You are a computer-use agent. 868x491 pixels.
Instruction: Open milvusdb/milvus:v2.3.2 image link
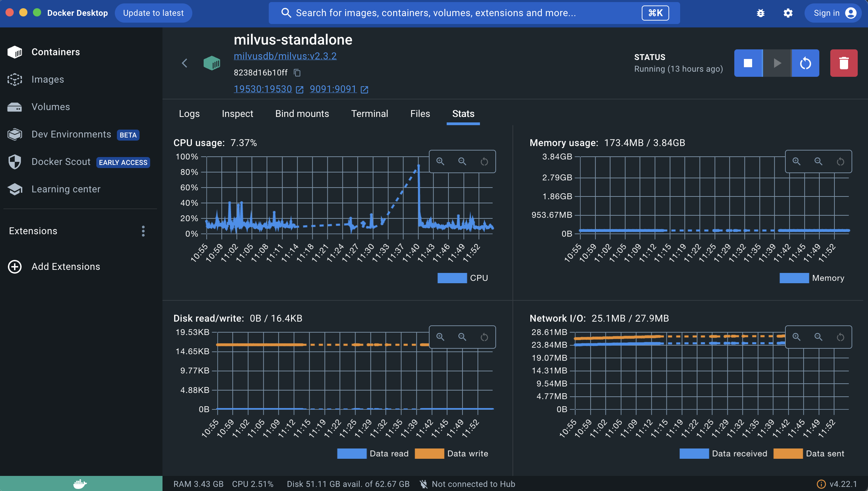(x=285, y=56)
